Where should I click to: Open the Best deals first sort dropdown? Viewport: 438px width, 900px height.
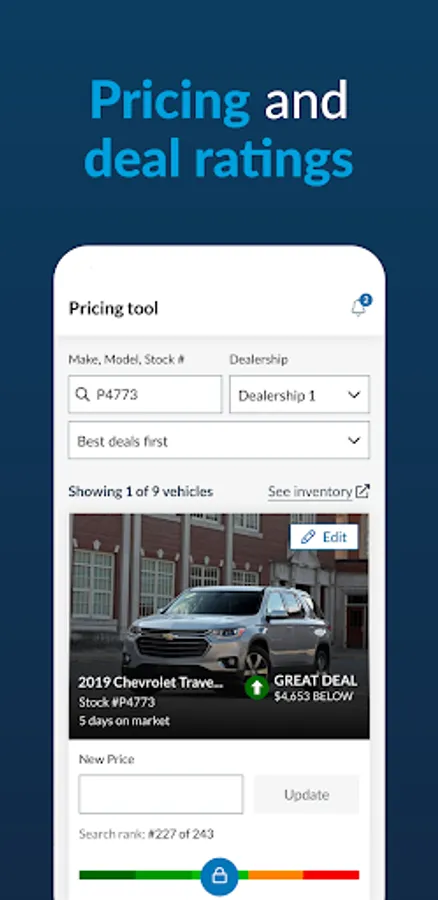point(219,440)
